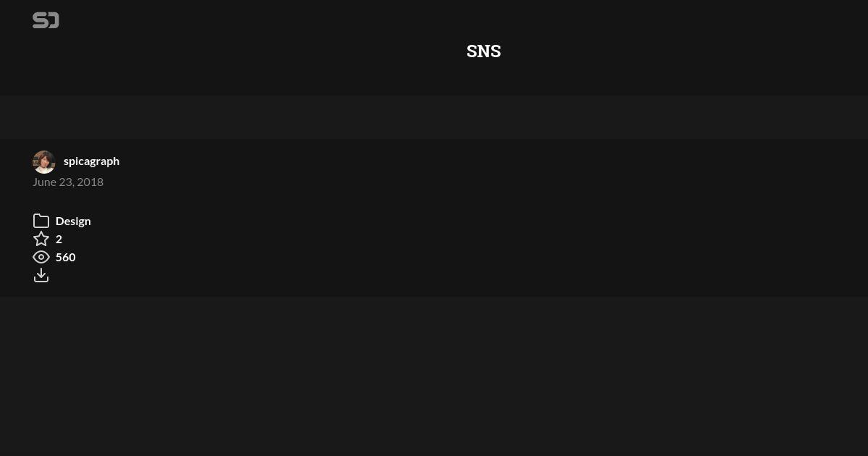This screenshot has height=456, width=868.
Task: Click the gray banner strip below title
Action: (434, 117)
